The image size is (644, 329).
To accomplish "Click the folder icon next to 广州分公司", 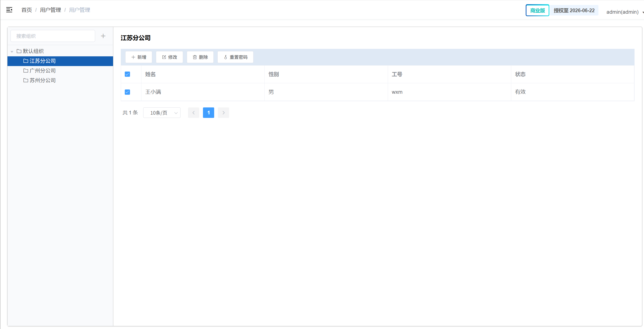I will point(25,71).
